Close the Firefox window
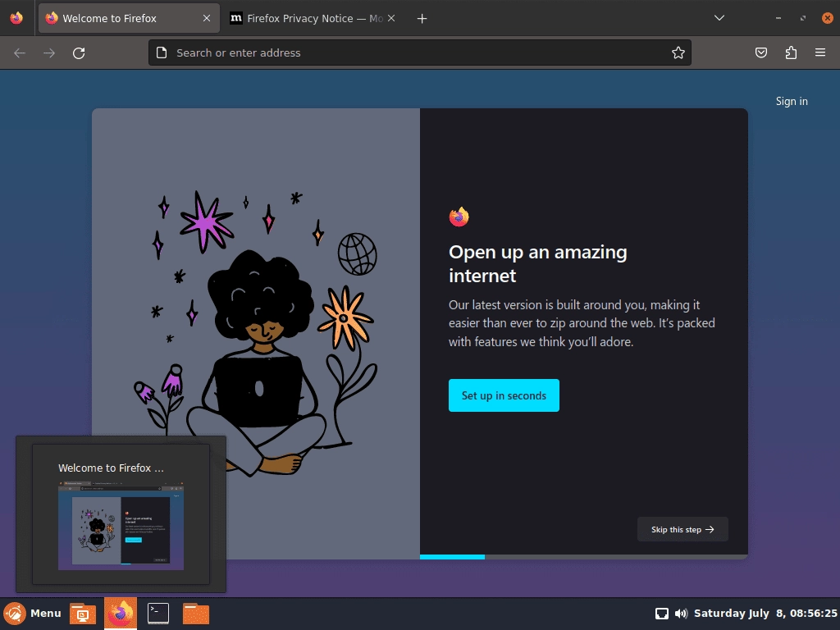Screen dimensions: 840x630 point(827,18)
